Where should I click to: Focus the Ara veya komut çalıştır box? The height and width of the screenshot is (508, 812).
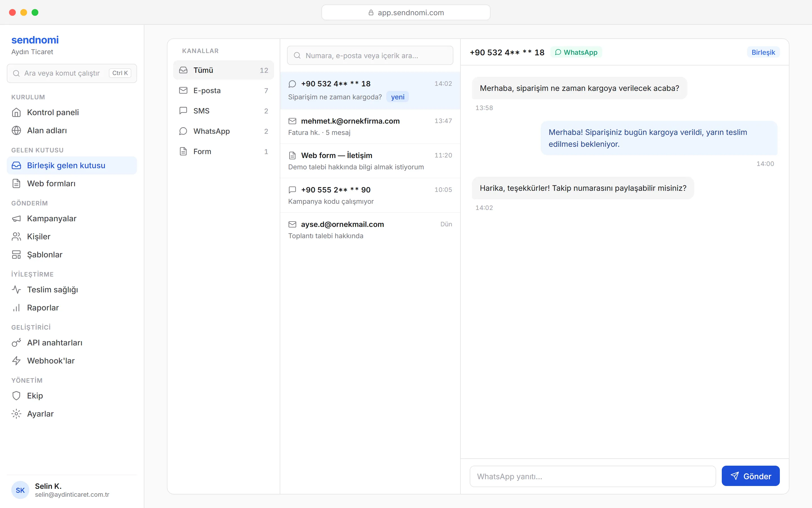[72, 73]
